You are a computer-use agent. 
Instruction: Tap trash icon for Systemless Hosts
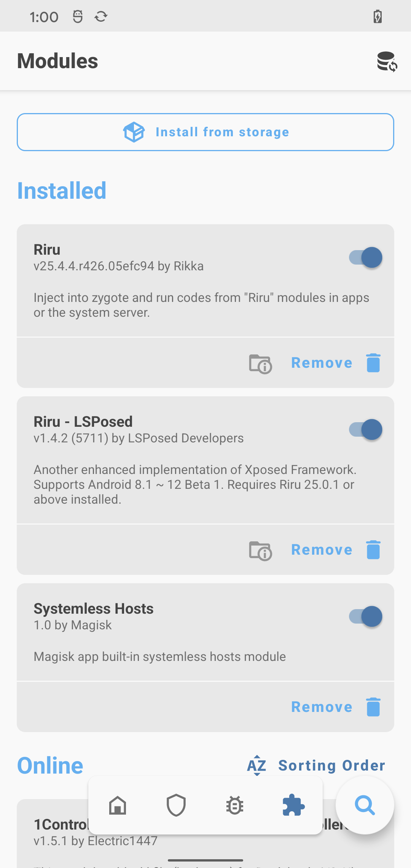pos(373,707)
